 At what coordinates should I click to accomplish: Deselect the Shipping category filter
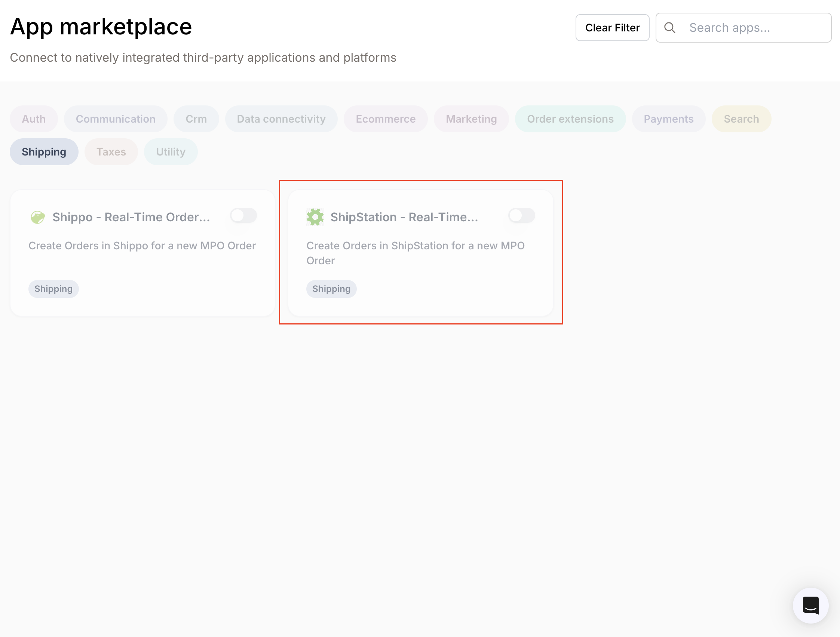[44, 151]
